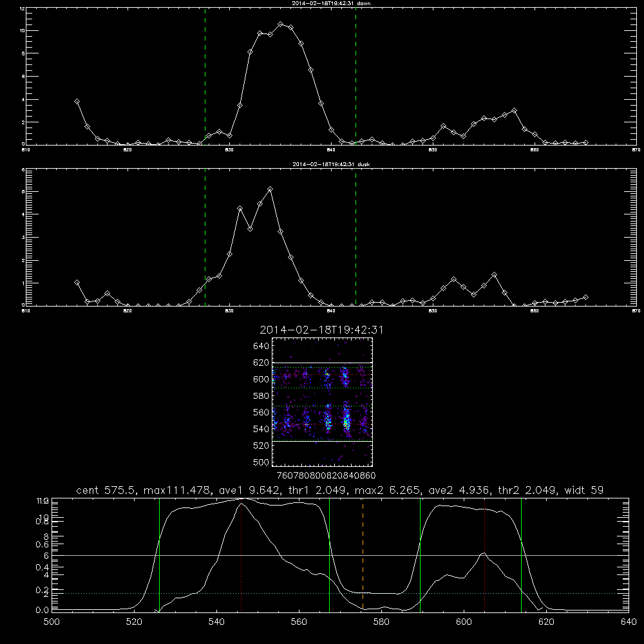Click the highest diamond marker on dusk curve
The height and width of the screenshot is (644, 644).
pyautogui.click(x=270, y=189)
